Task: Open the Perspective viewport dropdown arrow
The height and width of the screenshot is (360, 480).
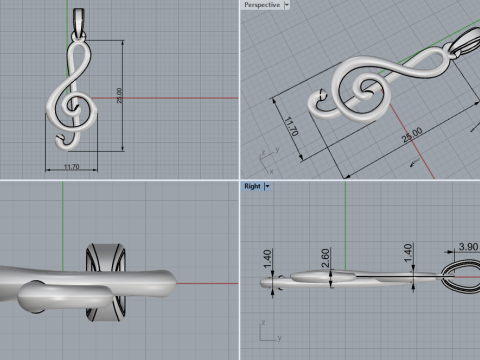Action: point(287,5)
